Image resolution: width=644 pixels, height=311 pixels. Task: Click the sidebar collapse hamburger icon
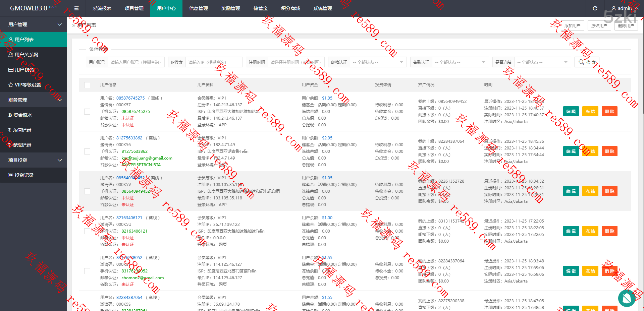[76, 8]
